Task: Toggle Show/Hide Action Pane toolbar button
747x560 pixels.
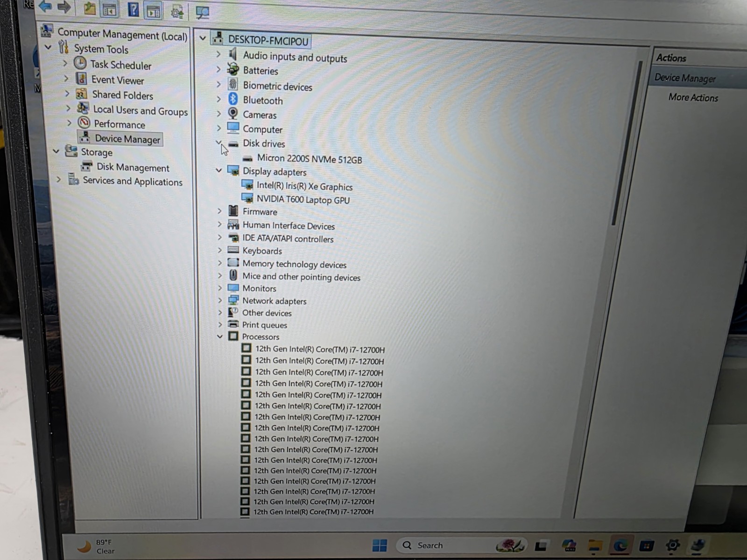Action: point(154,11)
